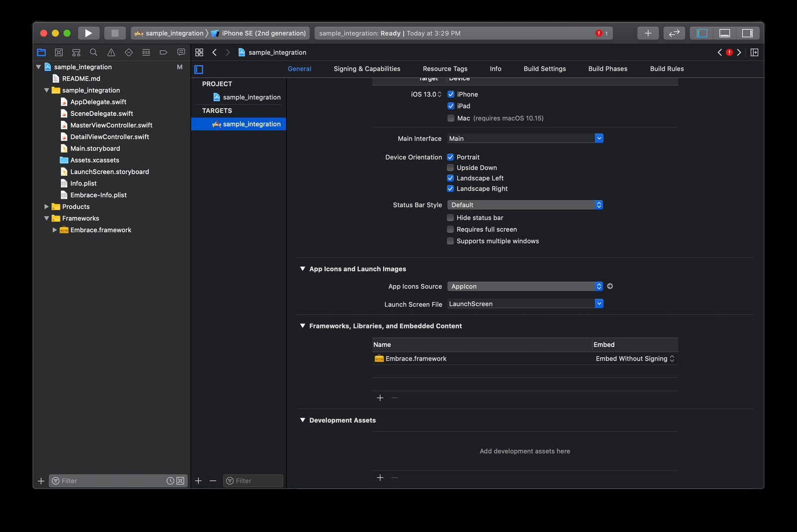797x532 pixels.
Task: Add a new target with plus button
Action: point(198,481)
